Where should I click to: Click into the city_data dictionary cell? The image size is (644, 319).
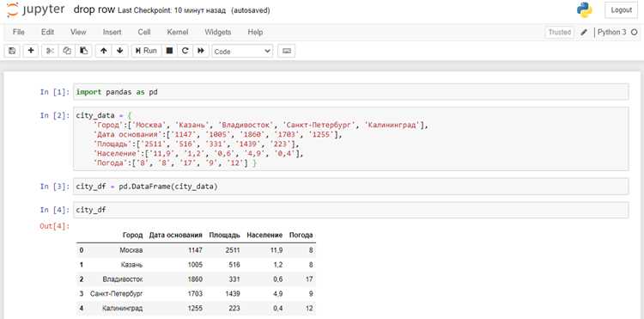[350, 139]
